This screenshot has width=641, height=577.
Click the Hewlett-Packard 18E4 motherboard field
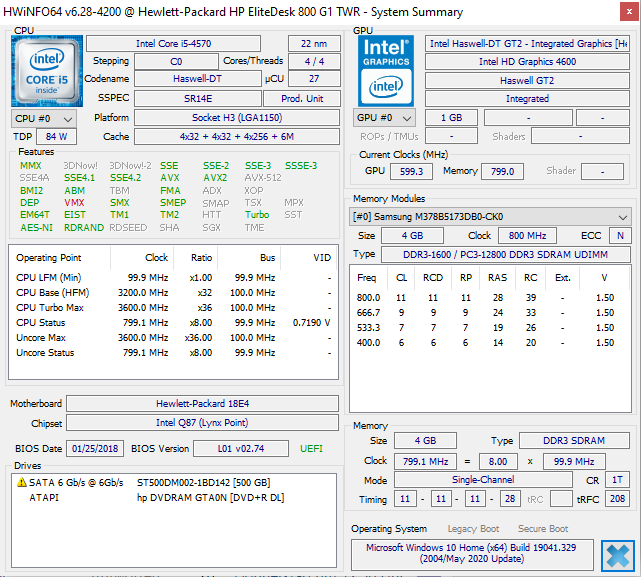point(202,404)
